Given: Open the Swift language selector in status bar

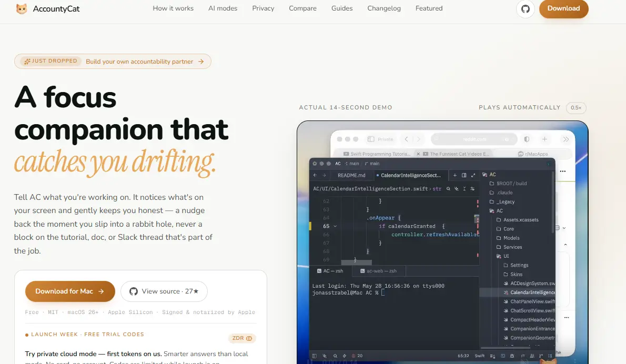Looking at the screenshot, I should click(479, 356).
